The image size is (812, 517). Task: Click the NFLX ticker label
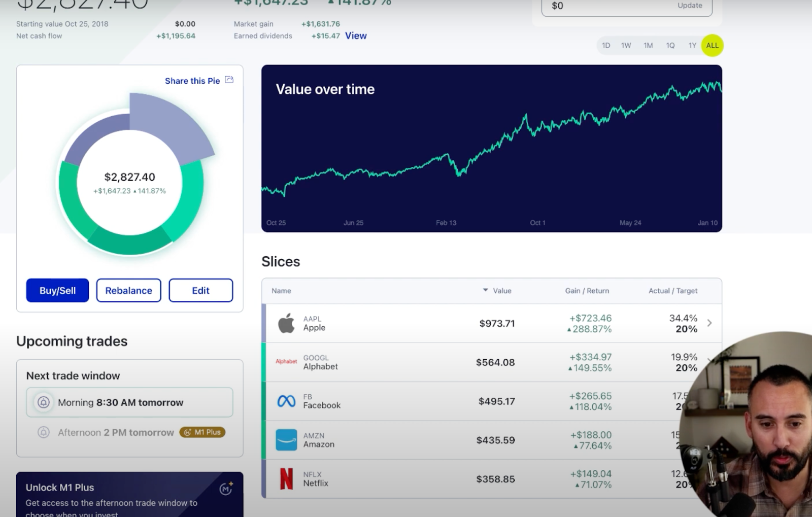313,474
